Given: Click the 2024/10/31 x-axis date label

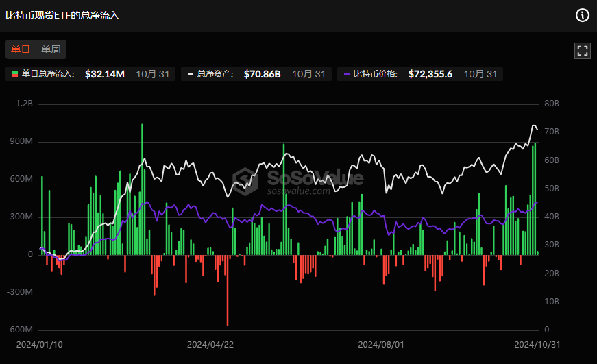Looking at the screenshot, I should click(x=537, y=345).
